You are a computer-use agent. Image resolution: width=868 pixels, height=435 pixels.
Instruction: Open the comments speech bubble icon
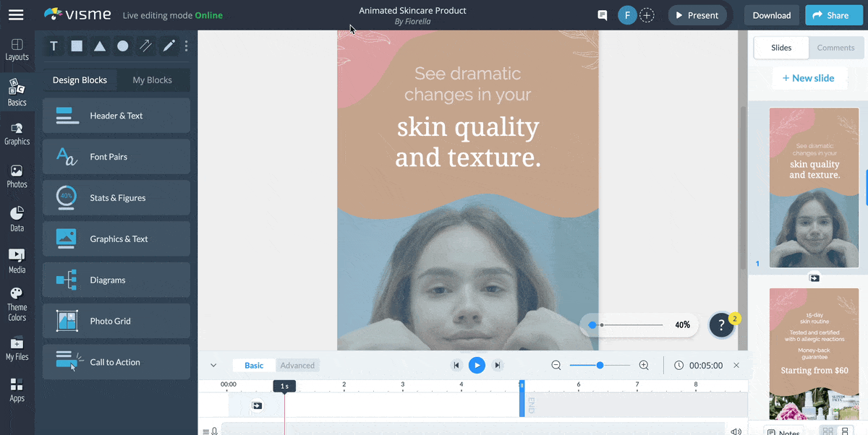click(x=602, y=15)
